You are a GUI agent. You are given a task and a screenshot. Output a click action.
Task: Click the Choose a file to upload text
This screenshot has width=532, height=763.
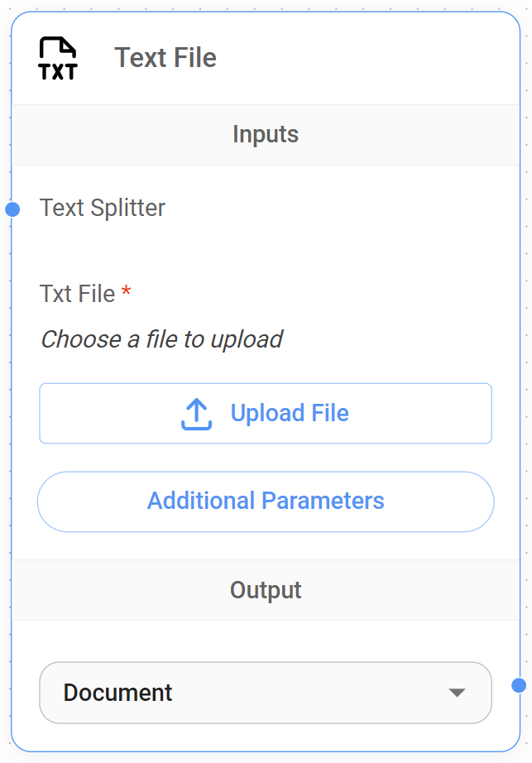(x=161, y=339)
